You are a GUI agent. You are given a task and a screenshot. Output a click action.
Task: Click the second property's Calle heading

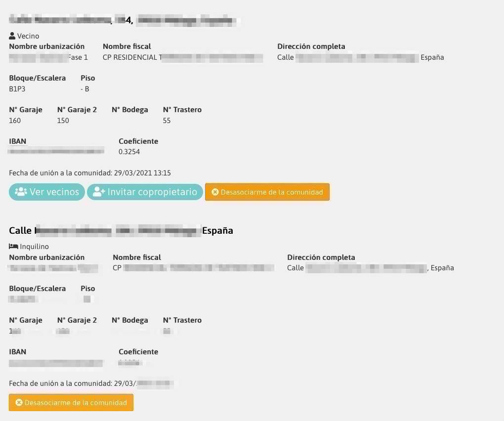click(121, 230)
